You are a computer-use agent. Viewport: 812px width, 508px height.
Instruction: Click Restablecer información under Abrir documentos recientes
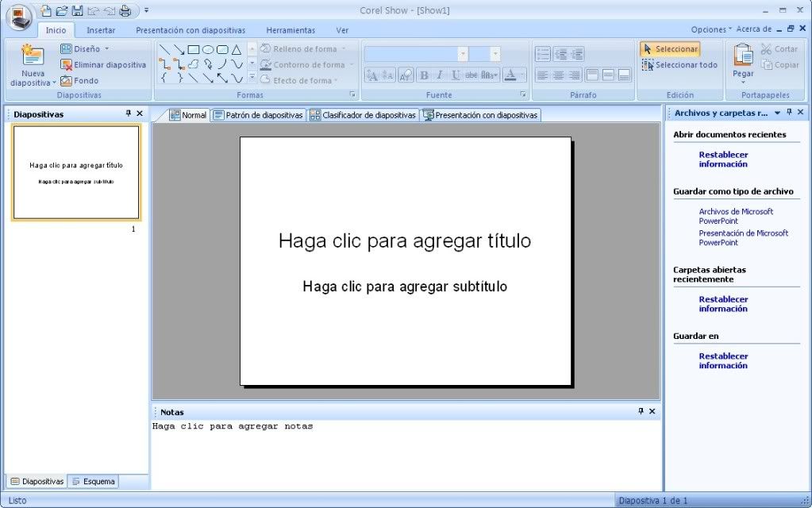723,159
